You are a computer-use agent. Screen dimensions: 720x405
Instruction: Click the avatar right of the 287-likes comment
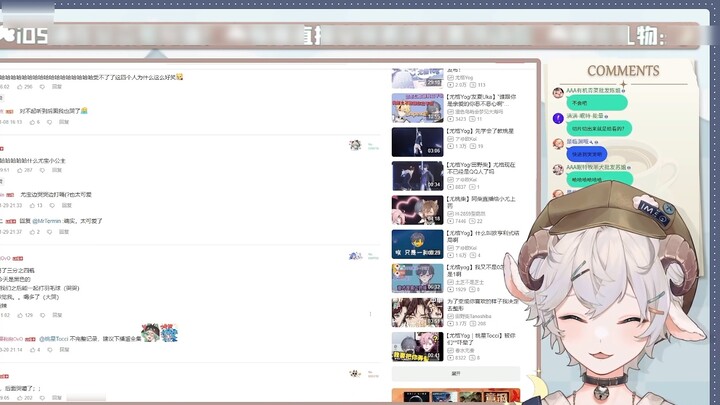tap(355, 145)
